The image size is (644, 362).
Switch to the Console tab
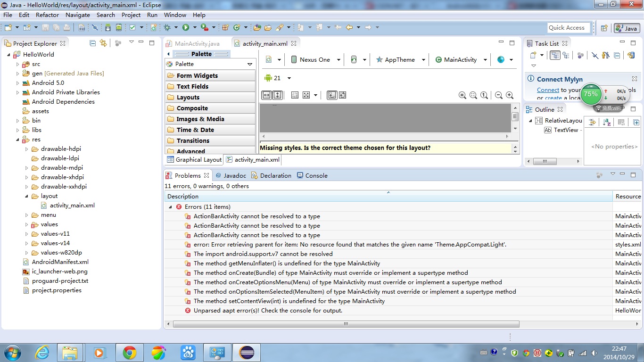tap(312, 175)
